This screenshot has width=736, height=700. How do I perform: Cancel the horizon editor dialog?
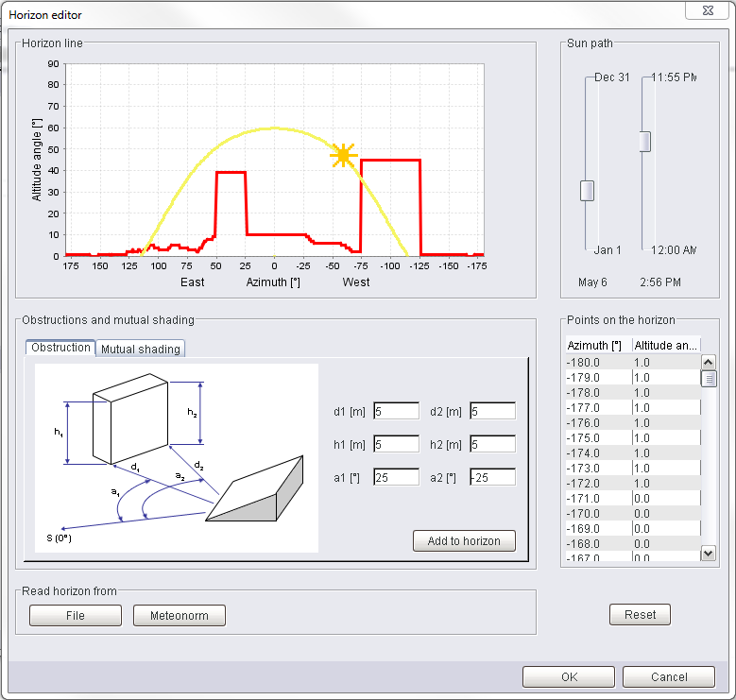[x=669, y=676]
